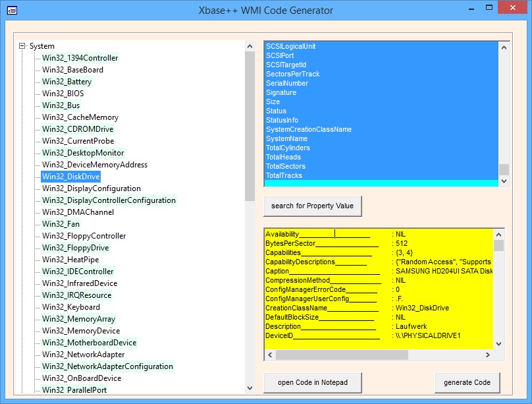This screenshot has height=404, width=532.
Task: Click the results pane scroll down arrow
Action: click(x=498, y=343)
